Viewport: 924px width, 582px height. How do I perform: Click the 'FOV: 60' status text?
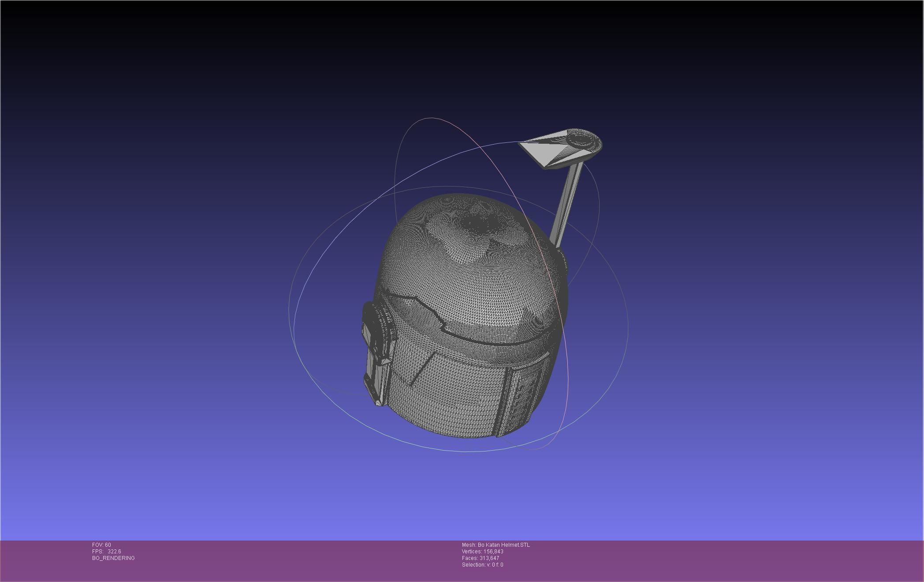101,545
